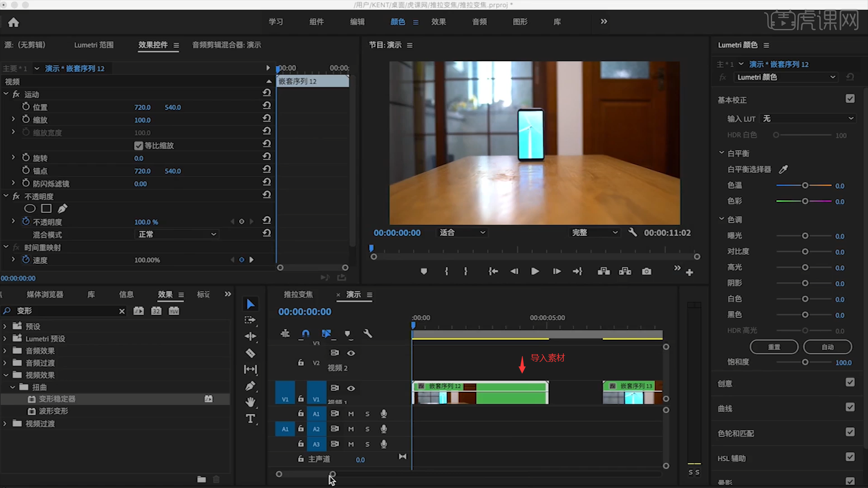Click Extract button in program monitor
The image size is (868, 488).
coord(625,272)
